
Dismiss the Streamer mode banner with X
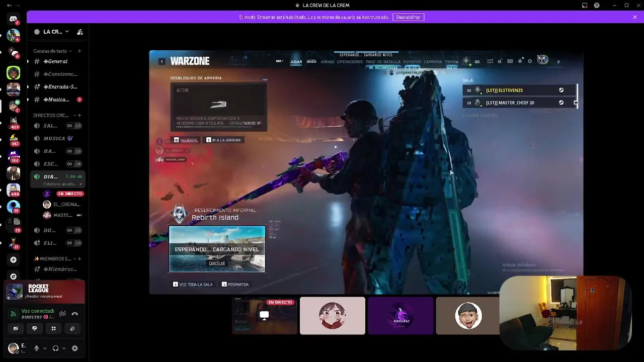[x=635, y=17]
